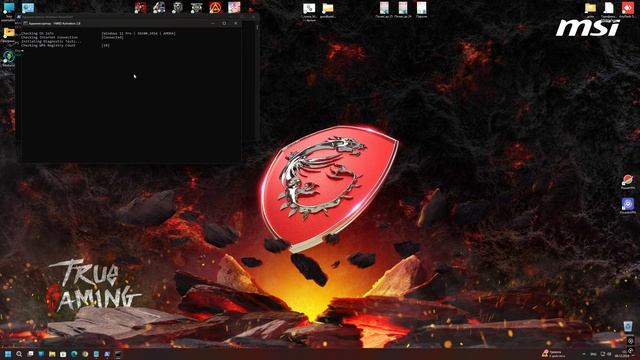
Task: Open the yellow folder on left desktop edge
Action: click(9, 32)
